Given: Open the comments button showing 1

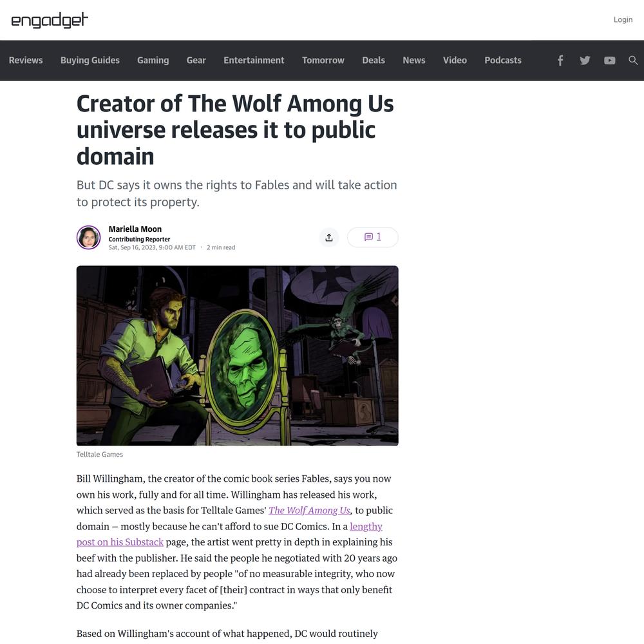Looking at the screenshot, I should (372, 238).
